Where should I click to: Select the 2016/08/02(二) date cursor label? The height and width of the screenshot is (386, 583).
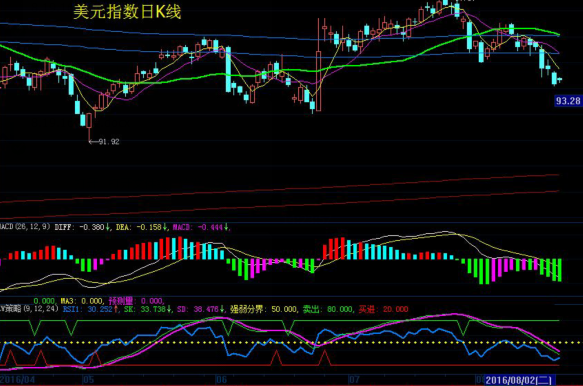point(519,380)
